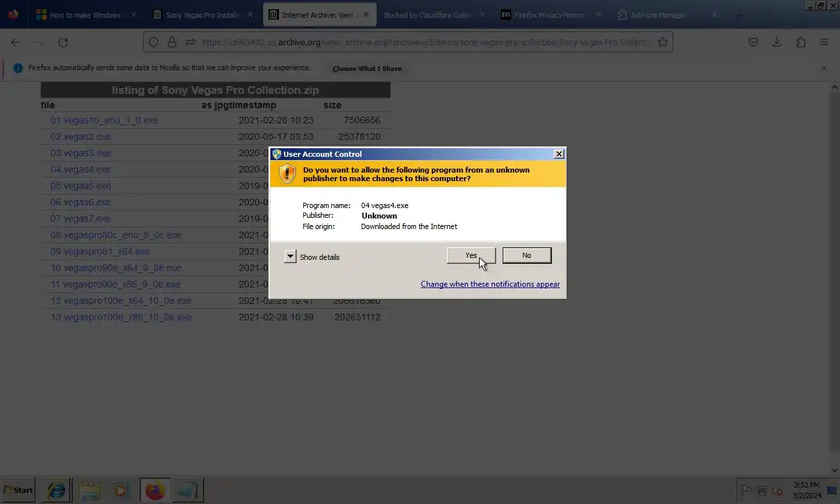The height and width of the screenshot is (504, 840).
Task: Open a new tab with plus button
Action: pos(739,14)
